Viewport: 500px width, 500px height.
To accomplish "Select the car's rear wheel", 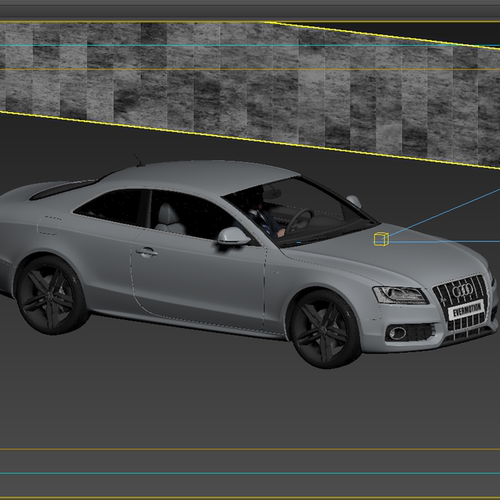I will [x=51, y=296].
